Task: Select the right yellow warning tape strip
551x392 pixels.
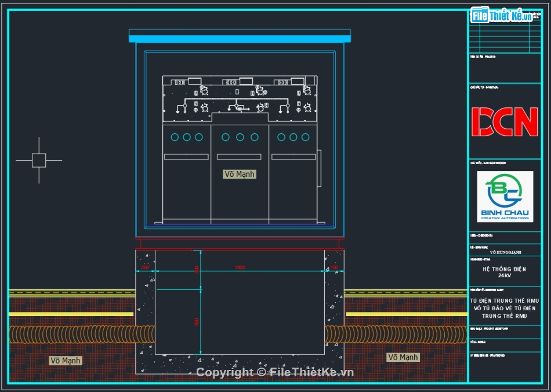Action: point(407,314)
